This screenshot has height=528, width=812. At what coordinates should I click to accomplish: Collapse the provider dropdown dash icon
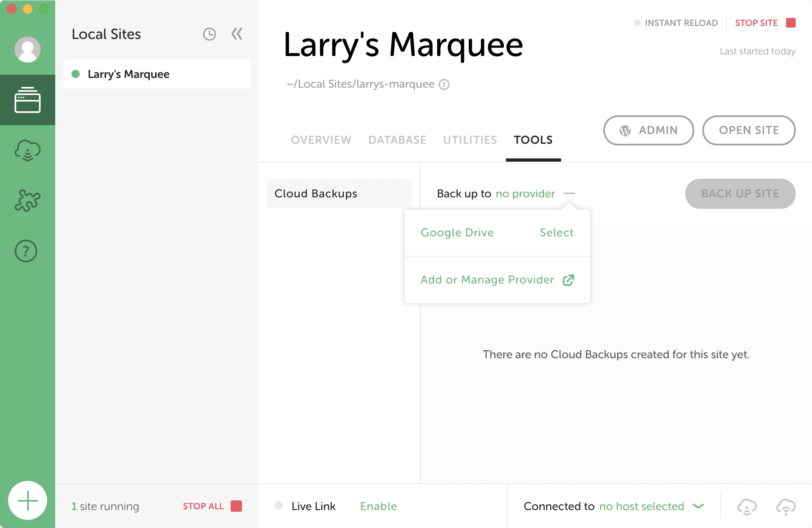click(569, 193)
